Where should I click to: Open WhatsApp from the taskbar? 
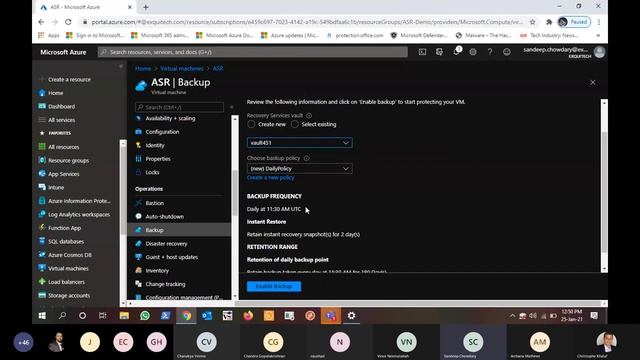(145, 316)
